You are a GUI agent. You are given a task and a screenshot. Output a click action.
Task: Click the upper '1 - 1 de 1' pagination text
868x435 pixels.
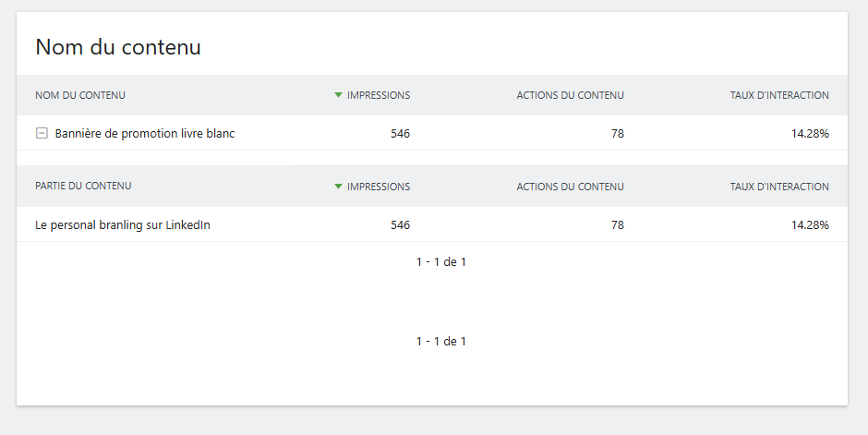tap(440, 262)
